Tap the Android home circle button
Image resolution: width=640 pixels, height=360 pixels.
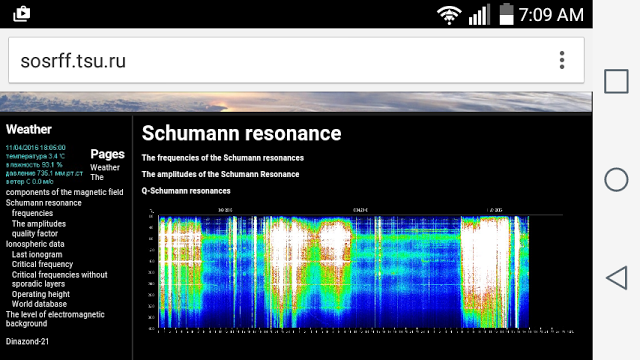pos(616,180)
